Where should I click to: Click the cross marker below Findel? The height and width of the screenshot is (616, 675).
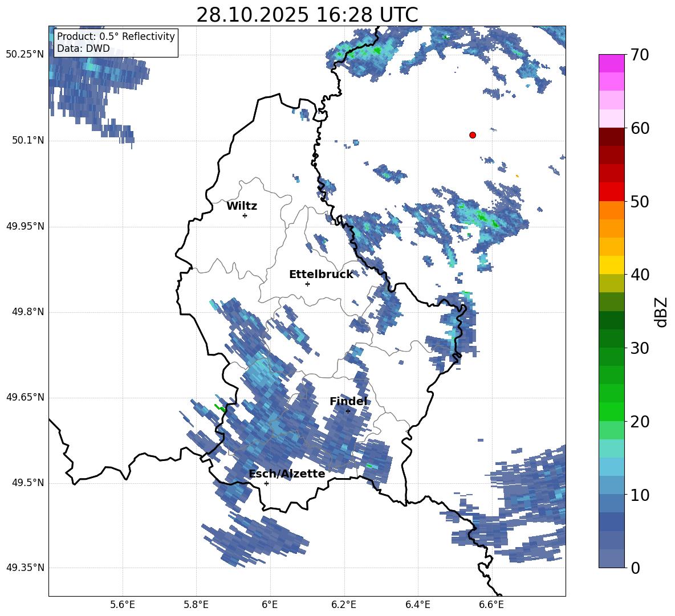click(348, 411)
